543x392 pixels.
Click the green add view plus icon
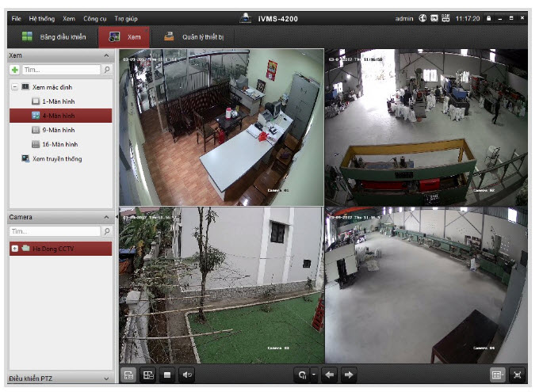(15, 70)
